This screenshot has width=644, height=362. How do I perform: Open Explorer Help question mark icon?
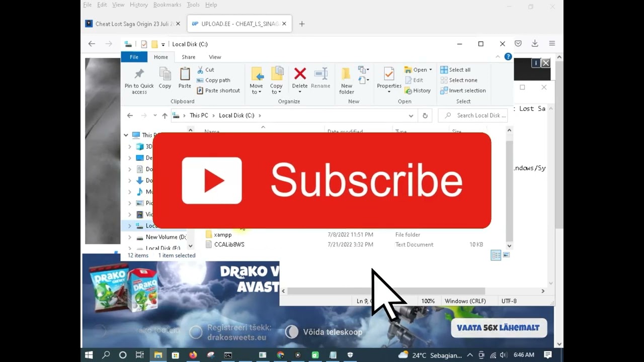tap(508, 57)
